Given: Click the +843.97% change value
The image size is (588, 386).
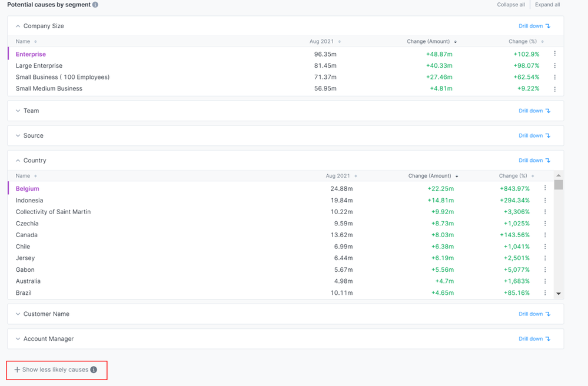Looking at the screenshot, I should tap(514, 189).
